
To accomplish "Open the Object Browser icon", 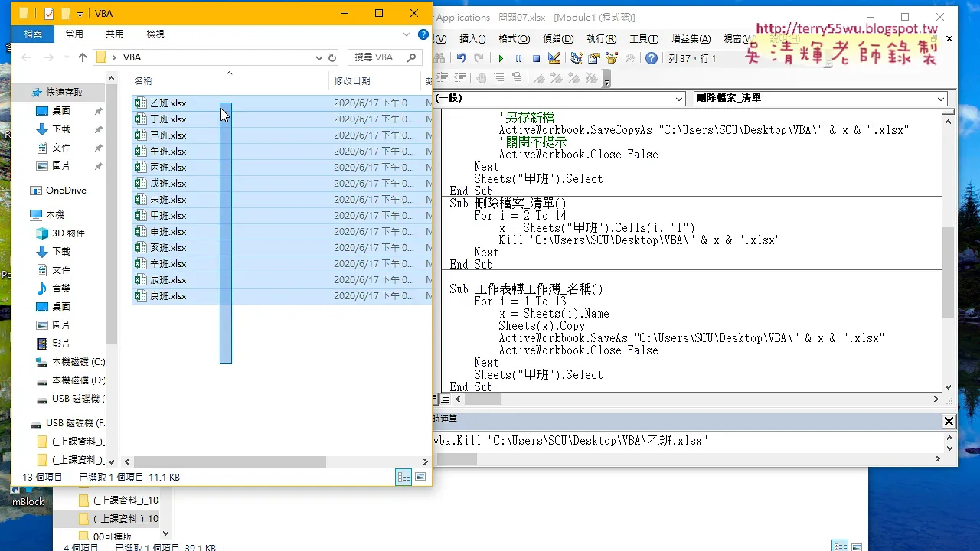I will [x=612, y=58].
